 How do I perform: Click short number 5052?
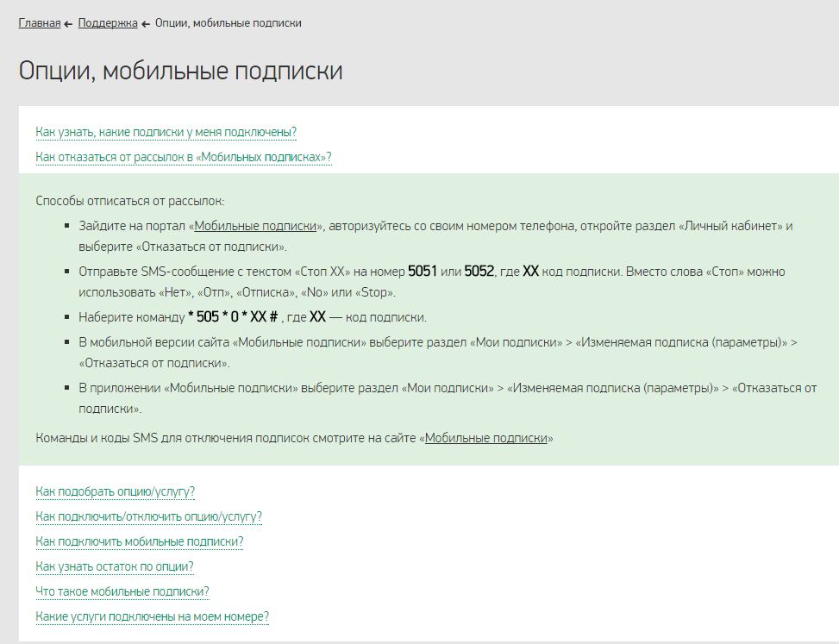pyautogui.click(x=479, y=272)
